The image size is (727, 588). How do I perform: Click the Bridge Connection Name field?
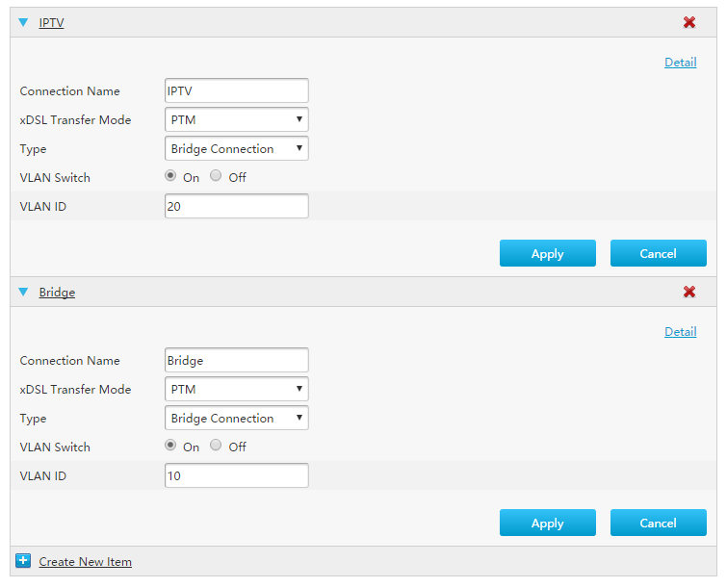(x=237, y=361)
